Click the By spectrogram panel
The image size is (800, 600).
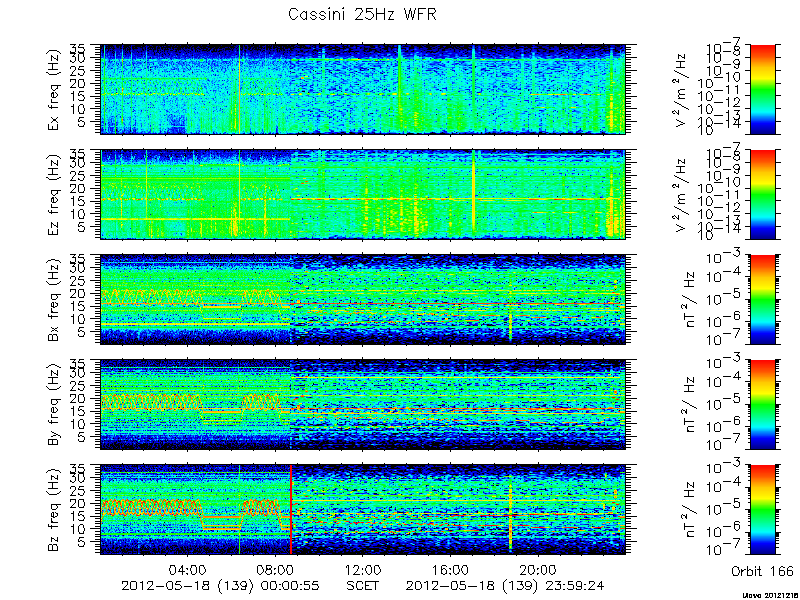point(363,405)
